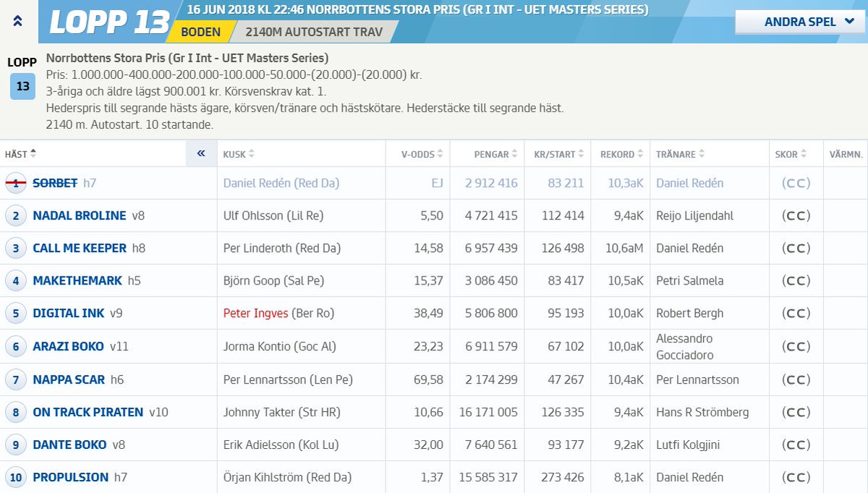Click trainer Alessandro Gocciadoro

click(685, 347)
